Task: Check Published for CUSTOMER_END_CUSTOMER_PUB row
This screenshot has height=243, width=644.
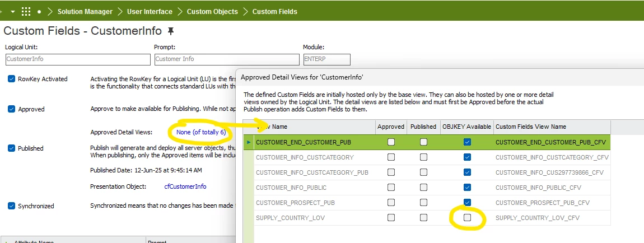Action: click(423, 142)
